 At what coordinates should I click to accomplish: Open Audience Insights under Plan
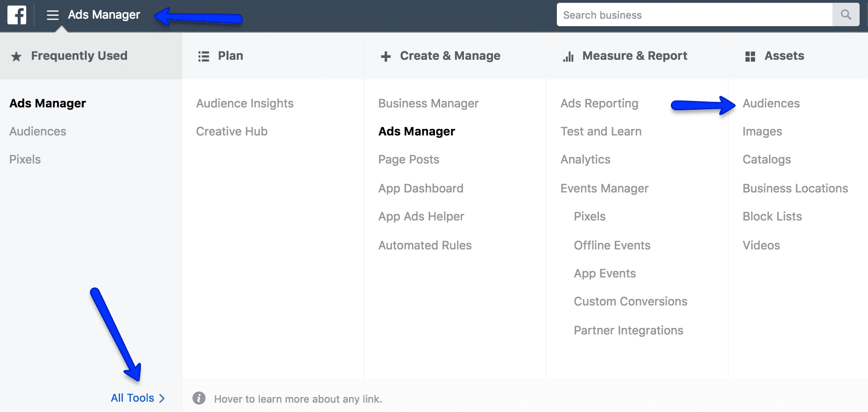click(245, 103)
